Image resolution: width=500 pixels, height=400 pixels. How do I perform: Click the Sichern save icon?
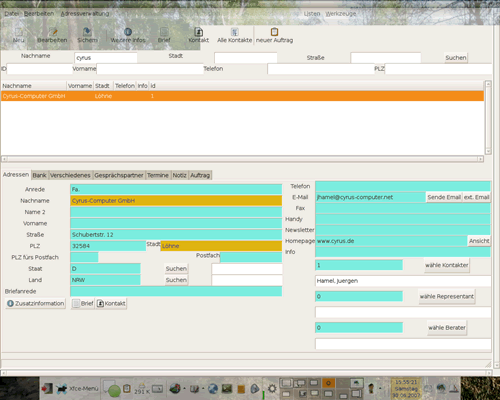click(x=87, y=35)
